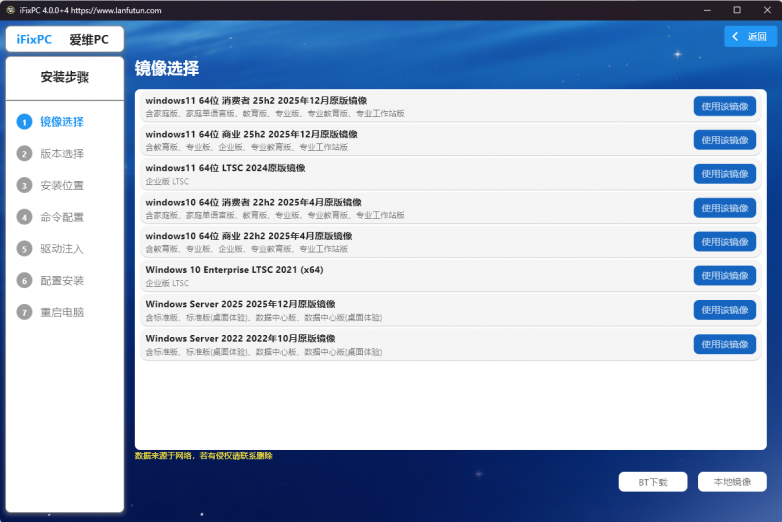Click step 4 命令配置 number icon
This screenshot has width=782, height=522.
pyautogui.click(x=25, y=217)
